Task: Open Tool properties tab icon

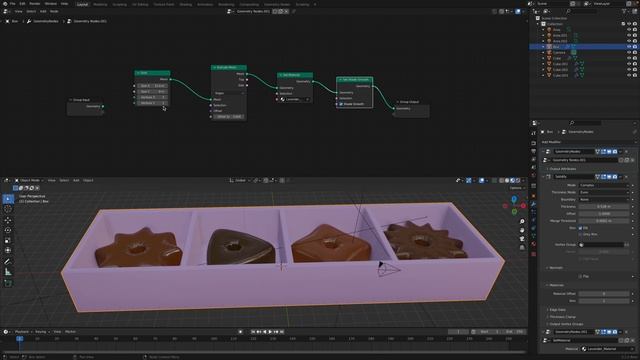Action: (533, 133)
